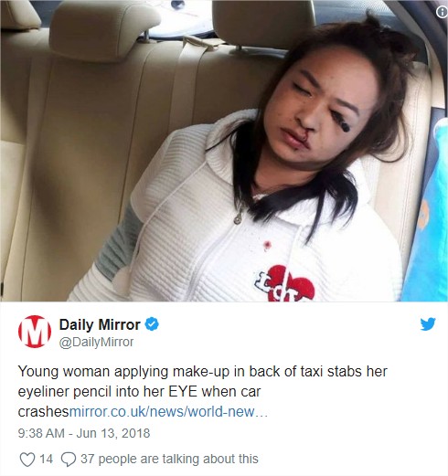Click the Jun 13, 2018 date
The image size is (448, 476).
pyautogui.click(x=113, y=433)
